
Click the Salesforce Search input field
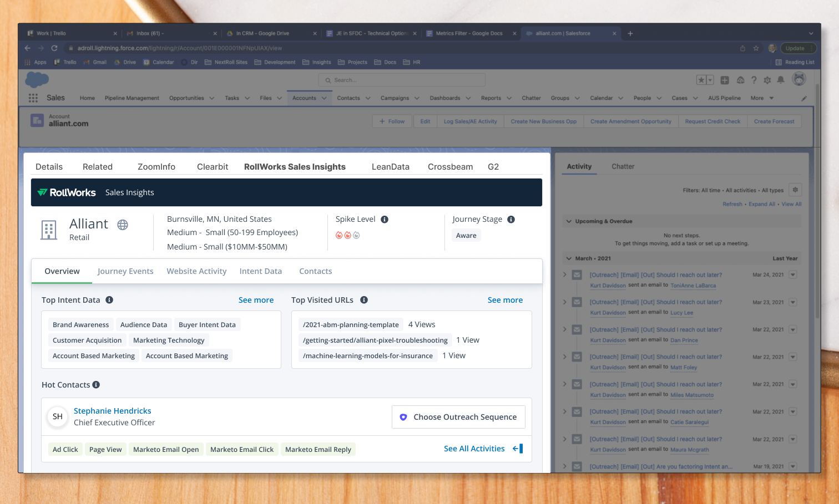tap(402, 80)
